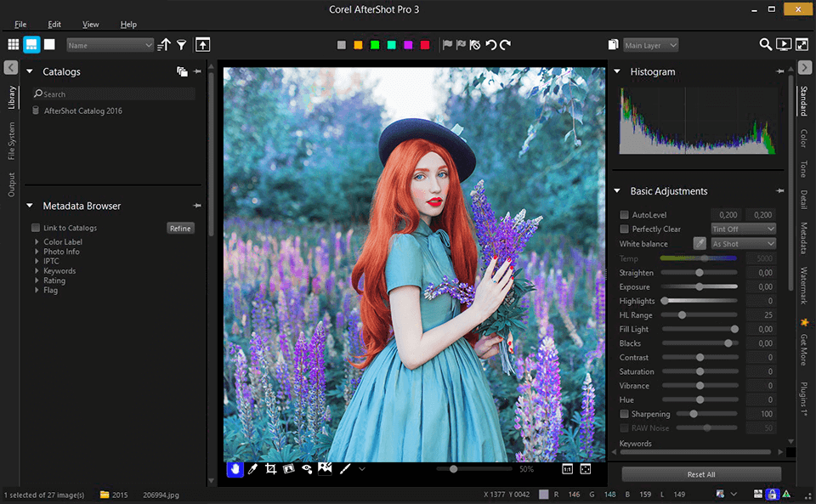Pick the white balance eyedropper in bottom toolbar
This screenshot has width=816, height=504.
252,468
